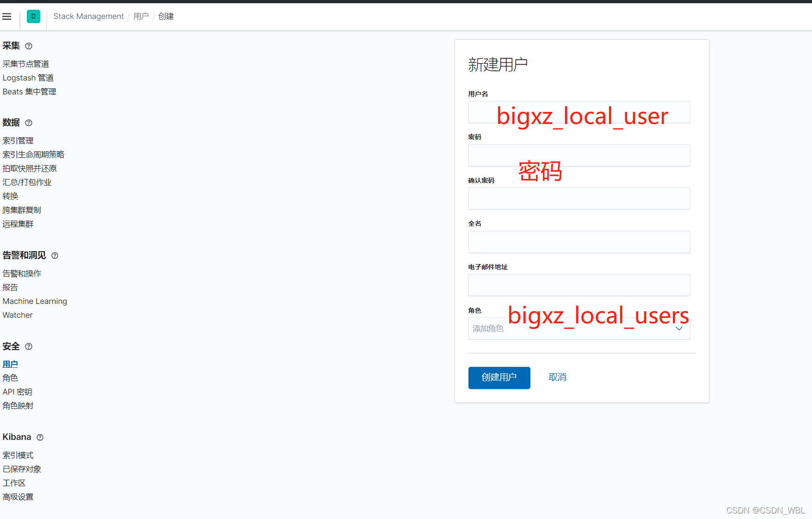Image resolution: width=812 pixels, height=519 pixels.
Task: Open 已保存对象 in the sidebar
Action: [22, 469]
